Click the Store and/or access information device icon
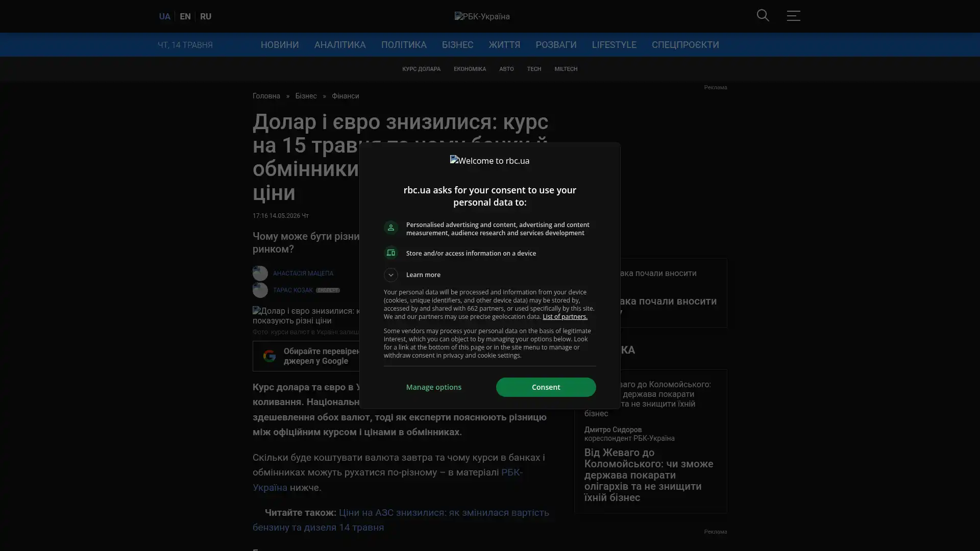 390,253
